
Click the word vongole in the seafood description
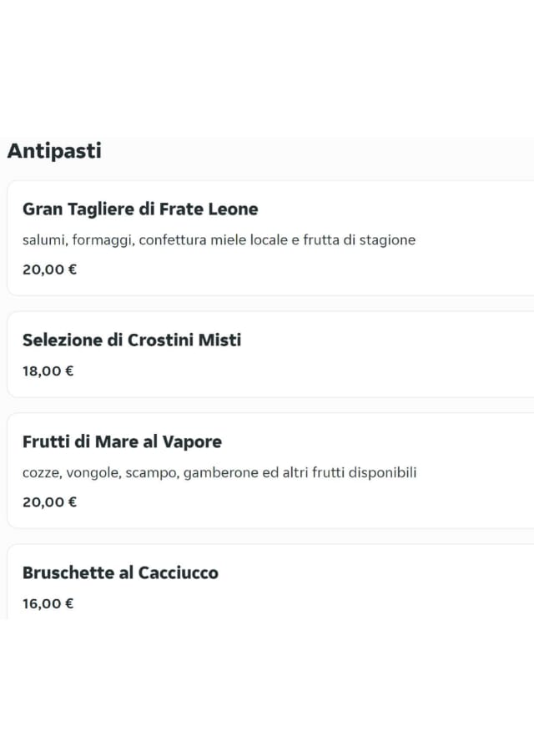[x=93, y=473]
